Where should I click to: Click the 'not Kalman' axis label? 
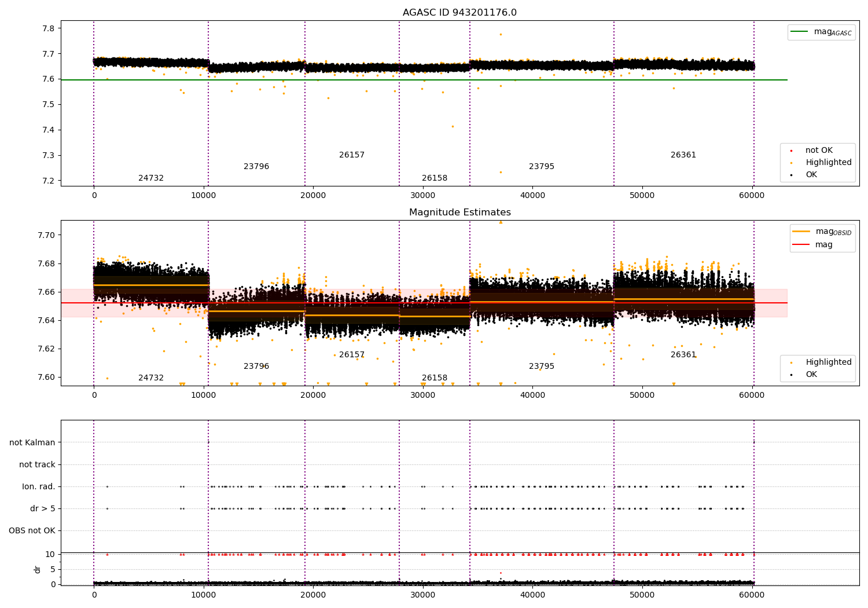pyautogui.click(x=32, y=443)
